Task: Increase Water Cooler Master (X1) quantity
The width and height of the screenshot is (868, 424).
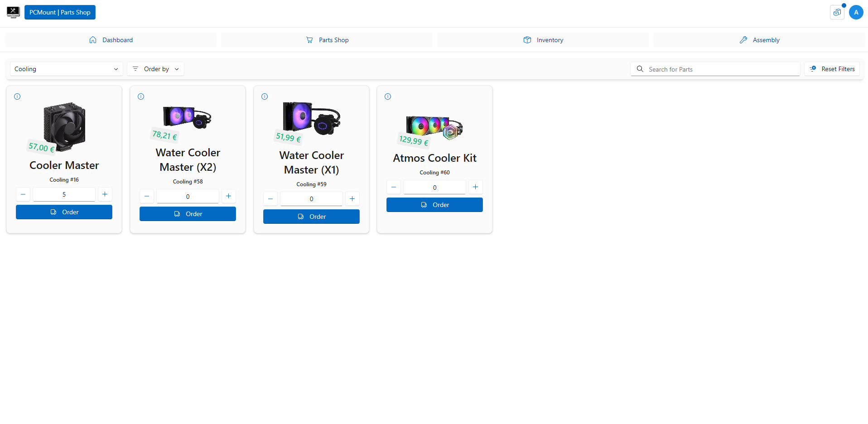Action: (x=352, y=199)
